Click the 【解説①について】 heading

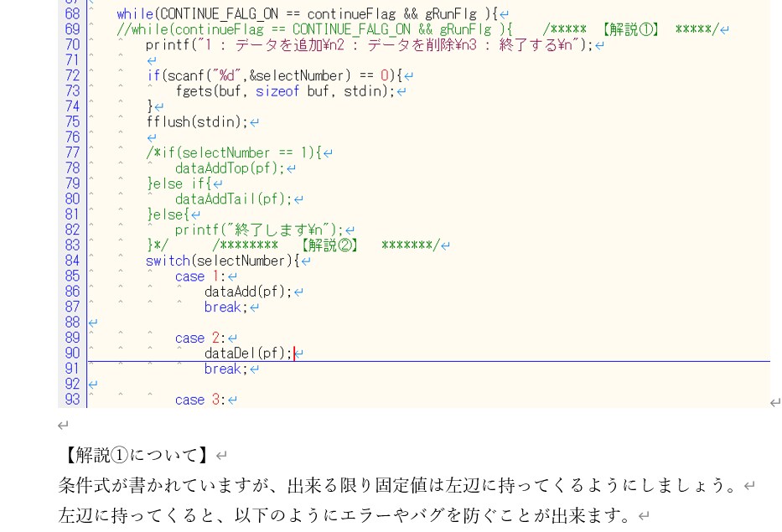[x=136, y=455]
